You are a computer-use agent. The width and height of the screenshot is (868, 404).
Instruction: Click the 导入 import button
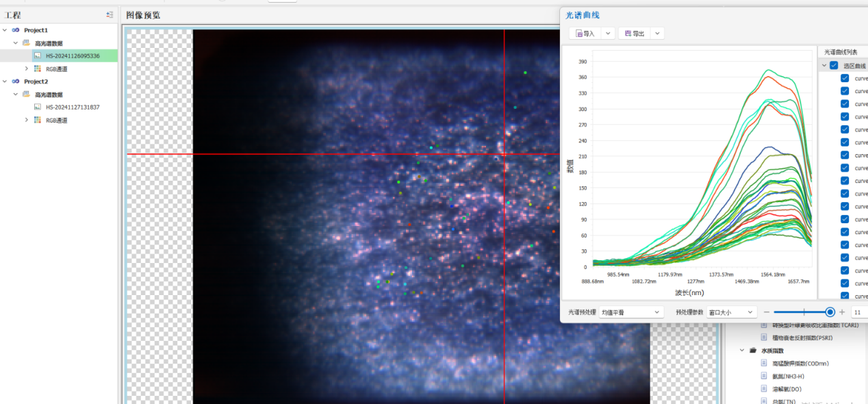pyautogui.click(x=585, y=34)
